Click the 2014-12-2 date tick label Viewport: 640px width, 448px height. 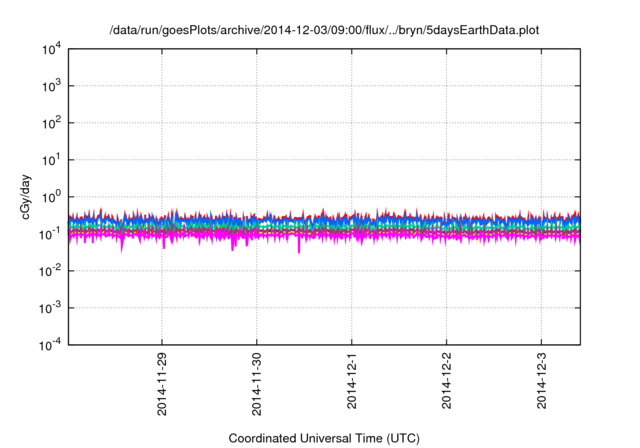[447, 381]
